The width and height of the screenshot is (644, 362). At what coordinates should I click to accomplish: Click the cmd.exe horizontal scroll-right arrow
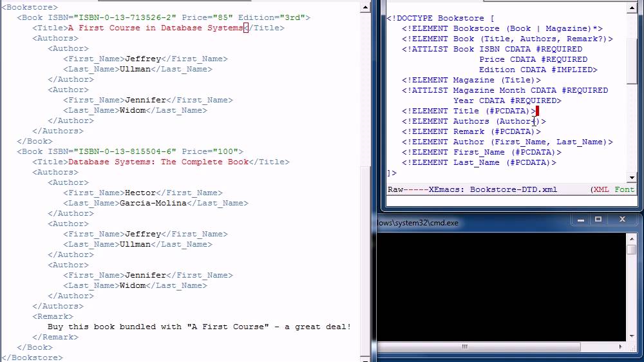tap(620, 347)
